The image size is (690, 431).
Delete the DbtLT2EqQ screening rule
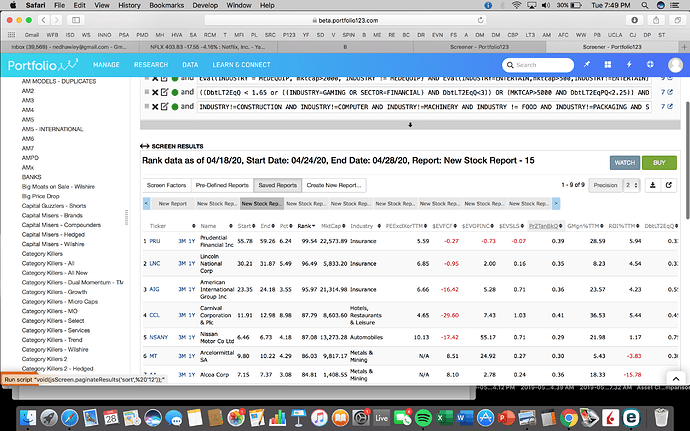point(155,92)
